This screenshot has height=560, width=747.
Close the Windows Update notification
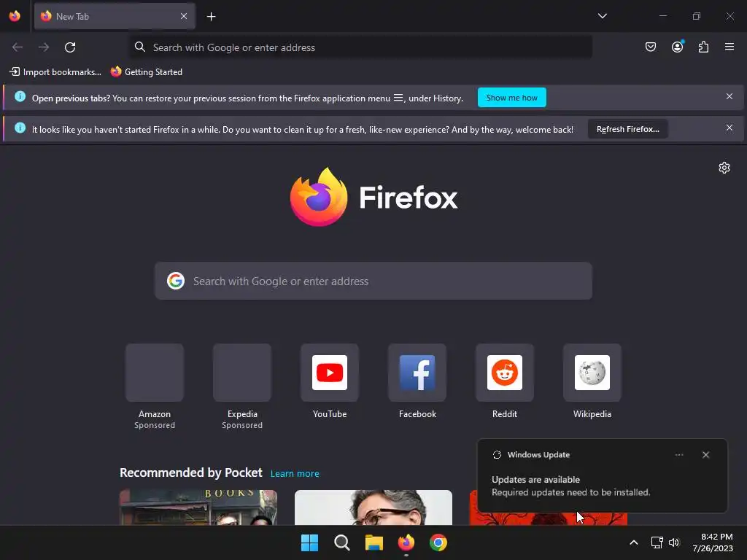705,455
